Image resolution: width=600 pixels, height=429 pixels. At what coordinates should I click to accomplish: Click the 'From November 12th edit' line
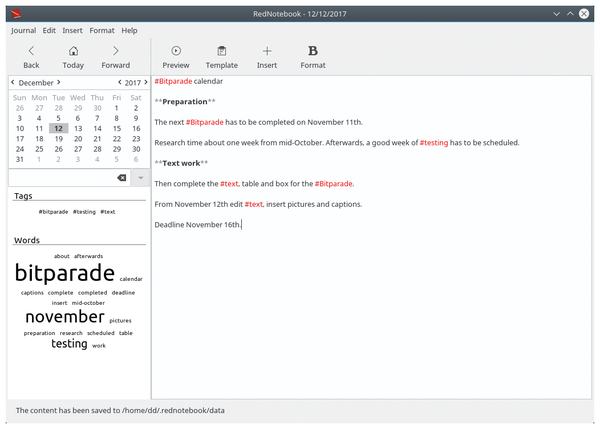pyautogui.click(x=258, y=204)
